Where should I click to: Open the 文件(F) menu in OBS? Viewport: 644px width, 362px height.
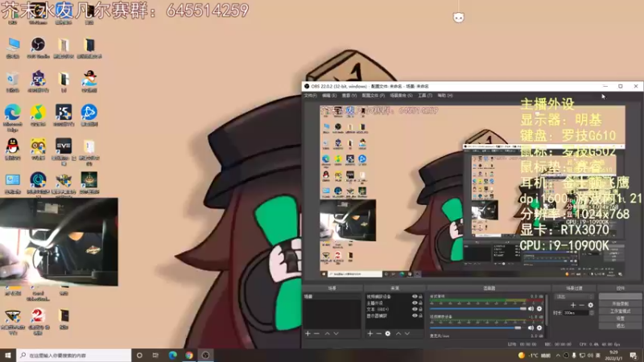point(310,96)
